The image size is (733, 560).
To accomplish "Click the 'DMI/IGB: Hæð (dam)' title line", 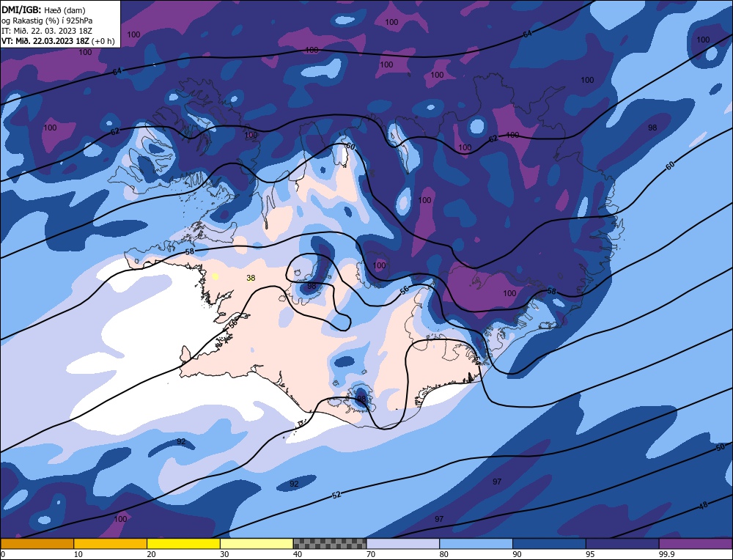I will coord(43,10).
